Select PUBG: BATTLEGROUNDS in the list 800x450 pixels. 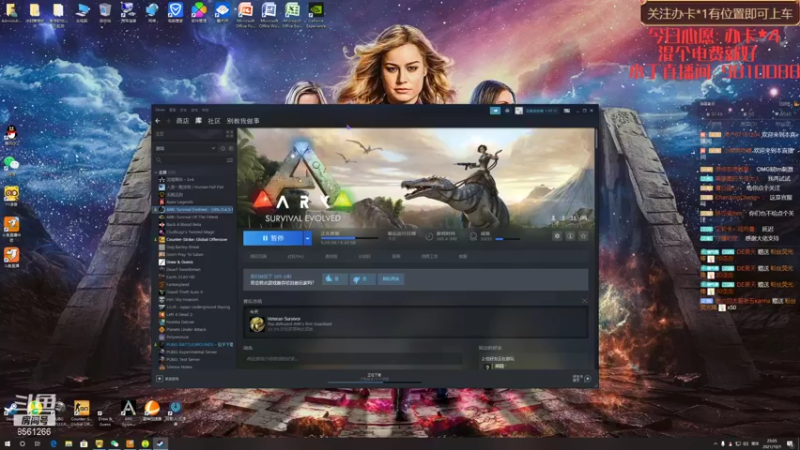click(x=194, y=344)
